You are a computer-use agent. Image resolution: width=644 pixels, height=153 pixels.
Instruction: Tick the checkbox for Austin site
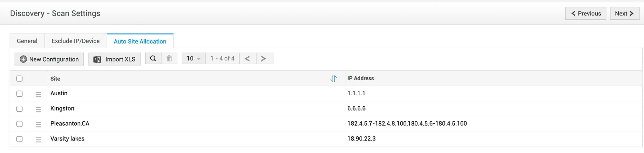click(20, 94)
